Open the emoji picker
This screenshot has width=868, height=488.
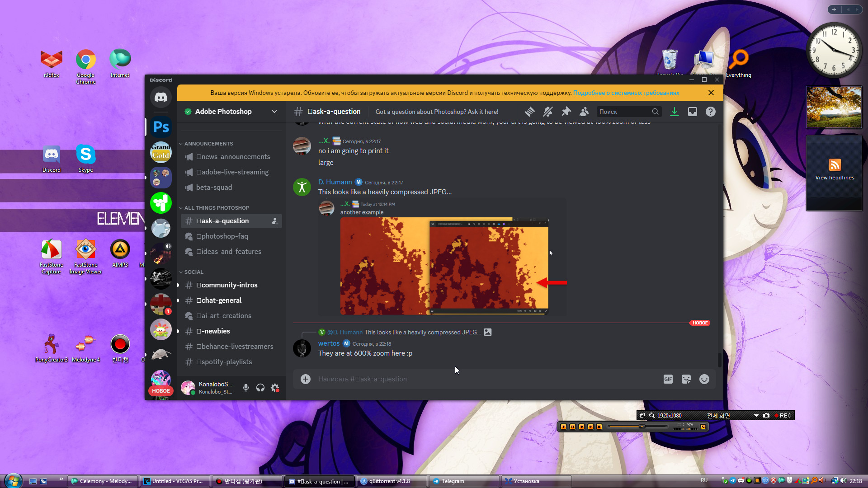pos(704,379)
